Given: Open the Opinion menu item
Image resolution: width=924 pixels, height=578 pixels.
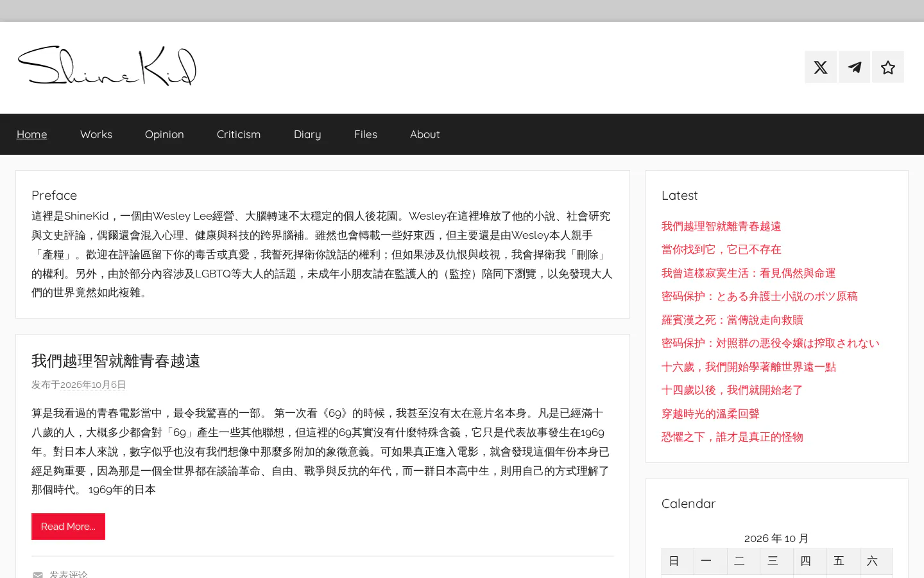Looking at the screenshot, I should [x=164, y=134].
